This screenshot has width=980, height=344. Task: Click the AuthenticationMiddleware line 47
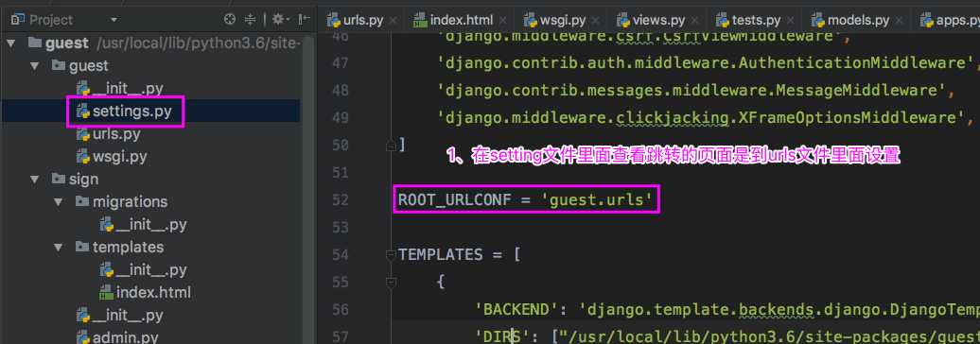(x=709, y=63)
